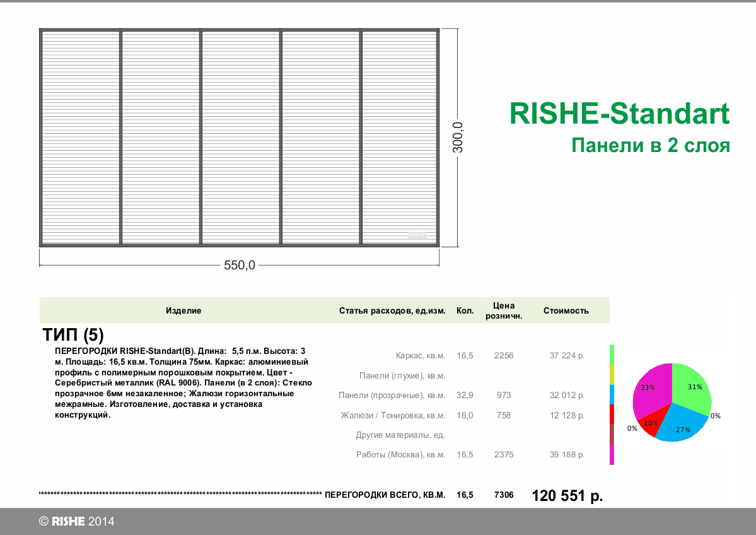Click the "ПЕРЕГОРОДКИ ВСЕГО, КВ.М." total label
Screen dimensions: 756x535
[x=385, y=495]
